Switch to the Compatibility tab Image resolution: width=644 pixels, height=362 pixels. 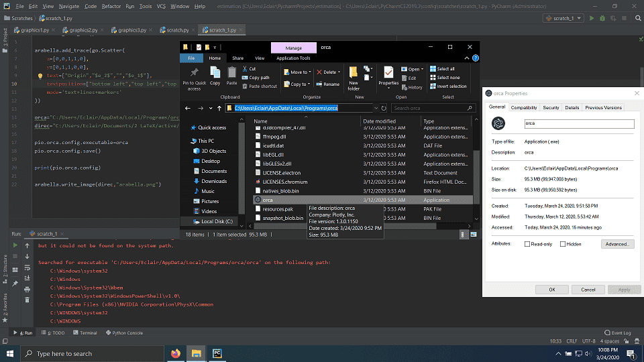coord(523,107)
